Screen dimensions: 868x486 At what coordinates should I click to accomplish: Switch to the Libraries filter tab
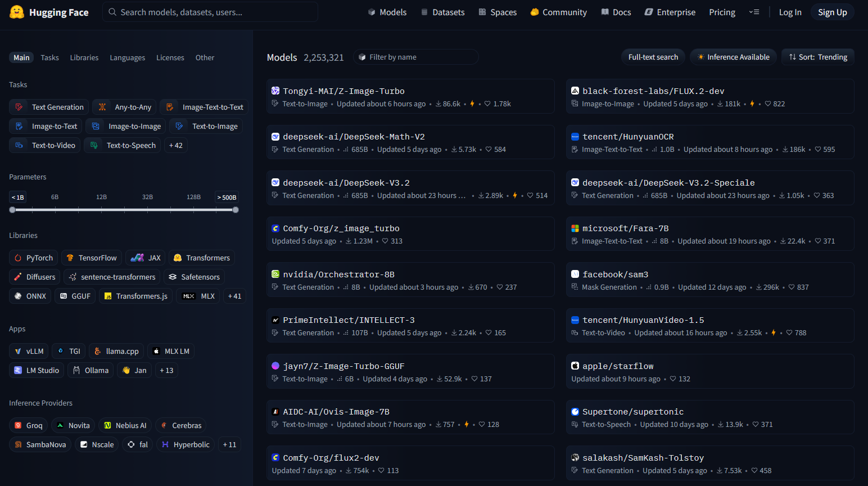pos(84,58)
